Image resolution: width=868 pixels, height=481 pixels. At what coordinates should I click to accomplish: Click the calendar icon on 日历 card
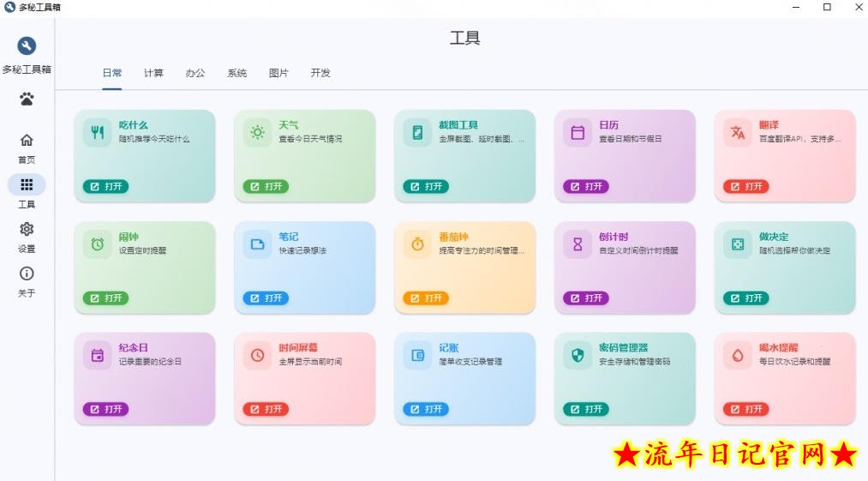pos(578,132)
